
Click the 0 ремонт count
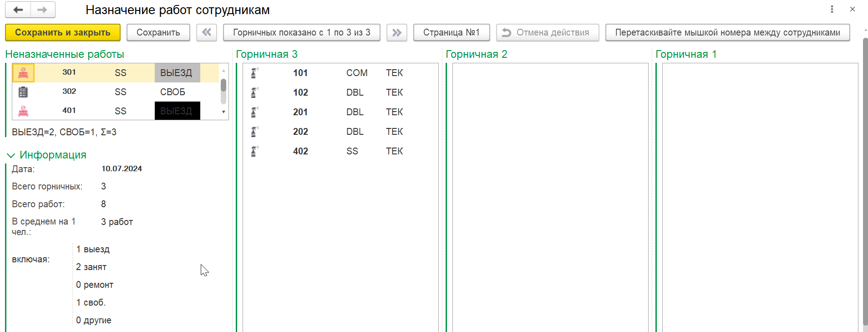point(95,285)
